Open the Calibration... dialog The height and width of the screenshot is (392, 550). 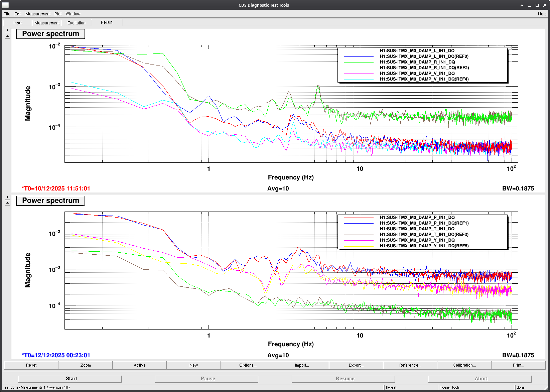pos(464,365)
